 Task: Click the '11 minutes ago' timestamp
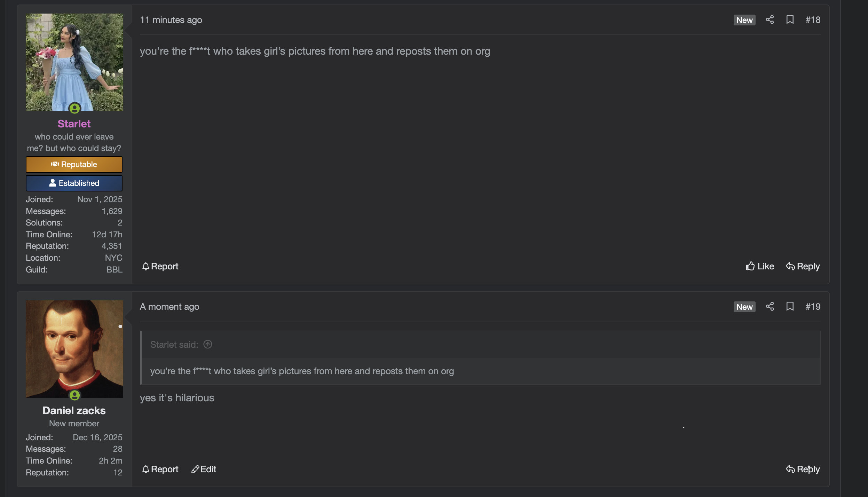click(x=171, y=20)
